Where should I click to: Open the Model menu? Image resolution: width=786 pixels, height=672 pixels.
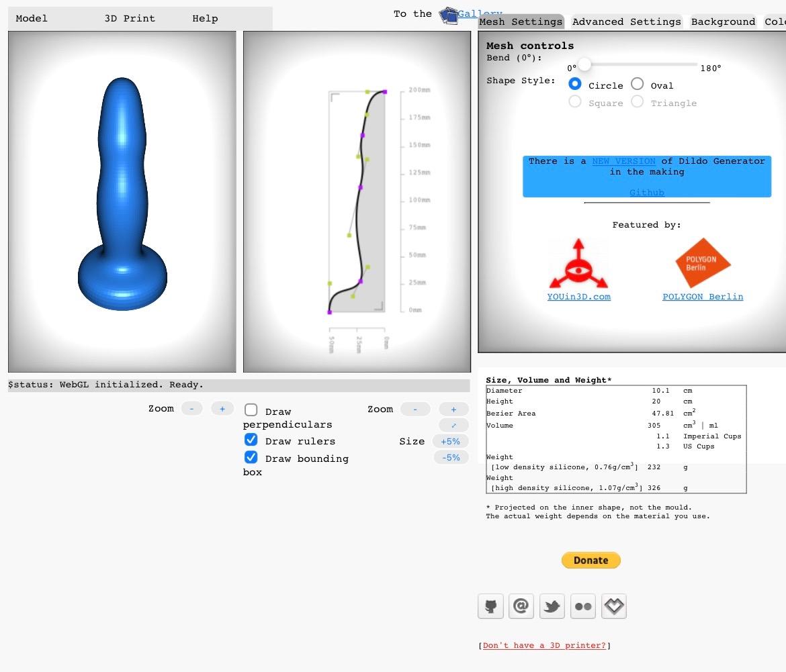coord(32,19)
